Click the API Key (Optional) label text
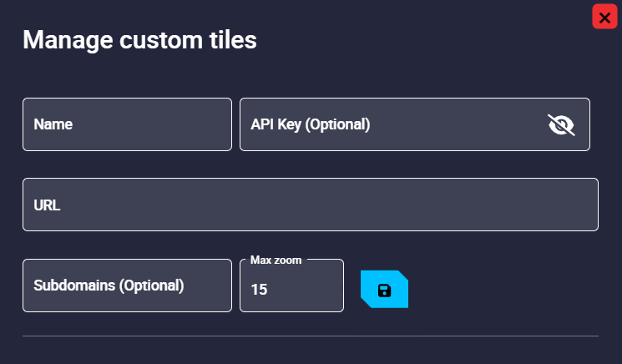 click(x=310, y=124)
